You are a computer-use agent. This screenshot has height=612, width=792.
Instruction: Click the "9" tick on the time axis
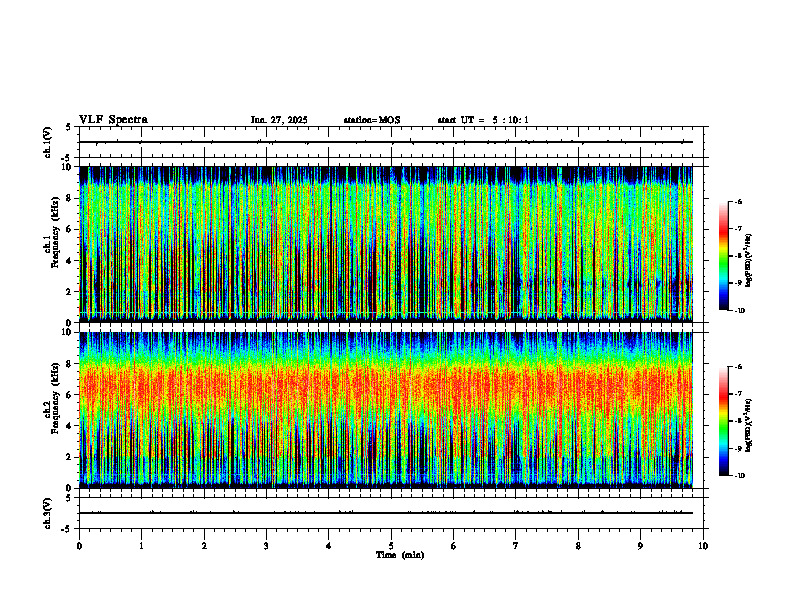pos(640,546)
